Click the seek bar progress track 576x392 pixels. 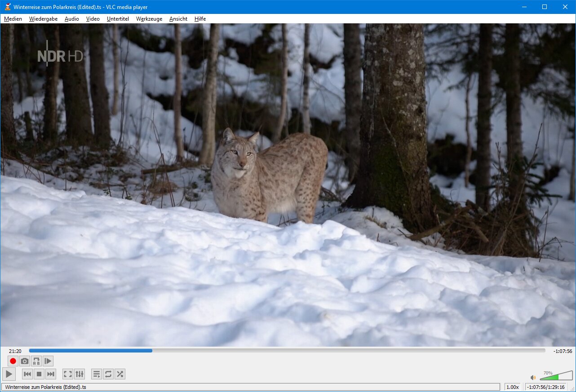point(288,351)
